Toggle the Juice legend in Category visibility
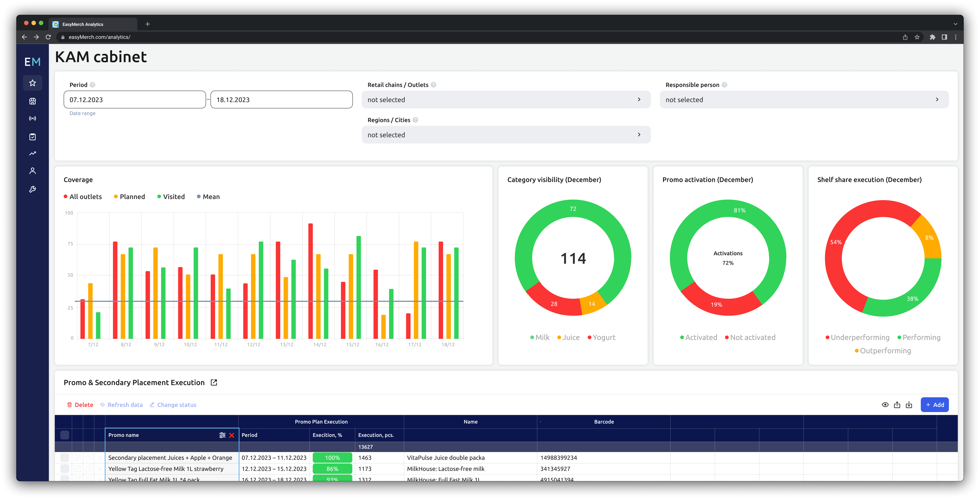Screen dimensions: 980x499 tap(568, 337)
